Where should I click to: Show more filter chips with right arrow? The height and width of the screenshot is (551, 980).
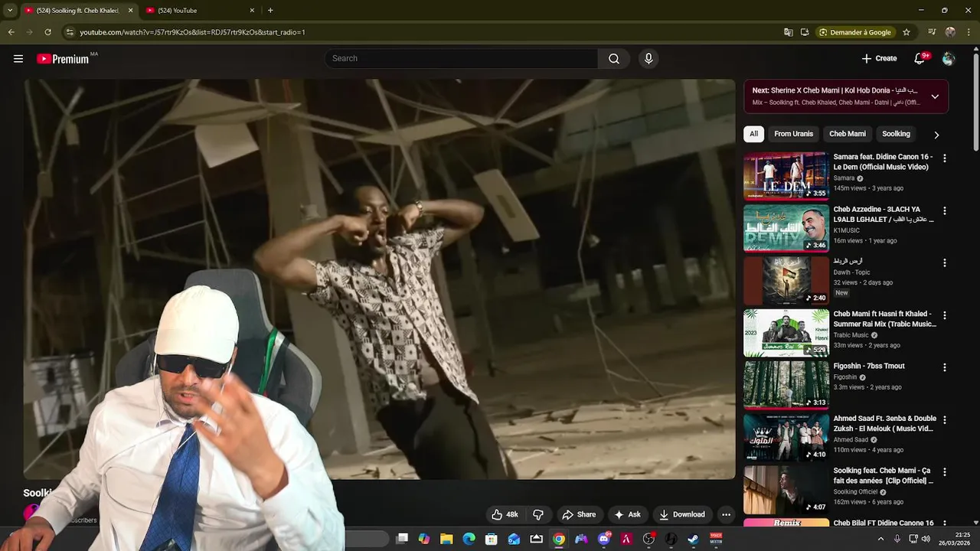point(936,135)
